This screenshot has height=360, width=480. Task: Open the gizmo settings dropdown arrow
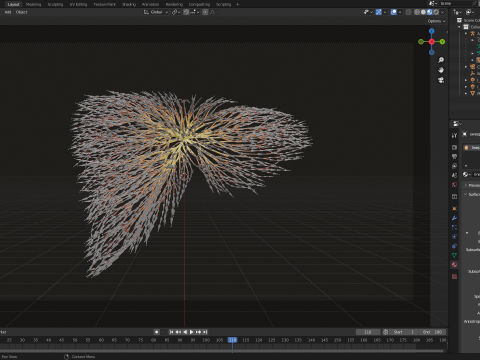[x=385, y=12]
